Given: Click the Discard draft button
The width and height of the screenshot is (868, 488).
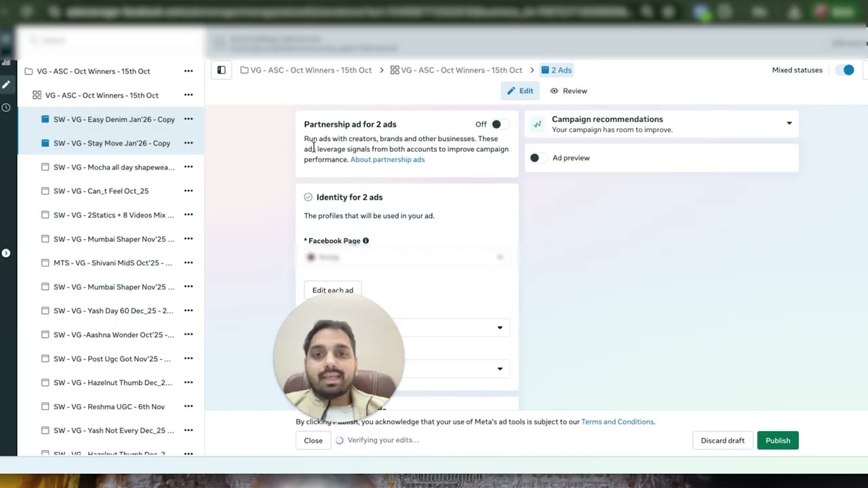Looking at the screenshot, I should coord(723,441).
